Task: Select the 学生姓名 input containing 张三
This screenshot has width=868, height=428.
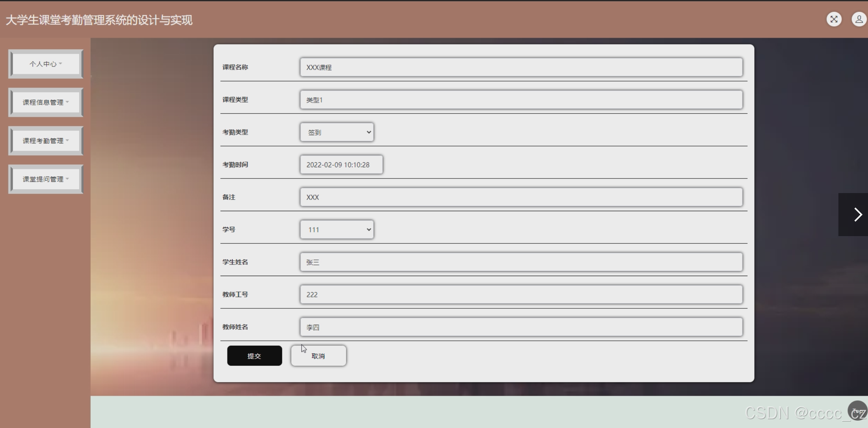Action: pyautogui.click(x=521, y=262)
